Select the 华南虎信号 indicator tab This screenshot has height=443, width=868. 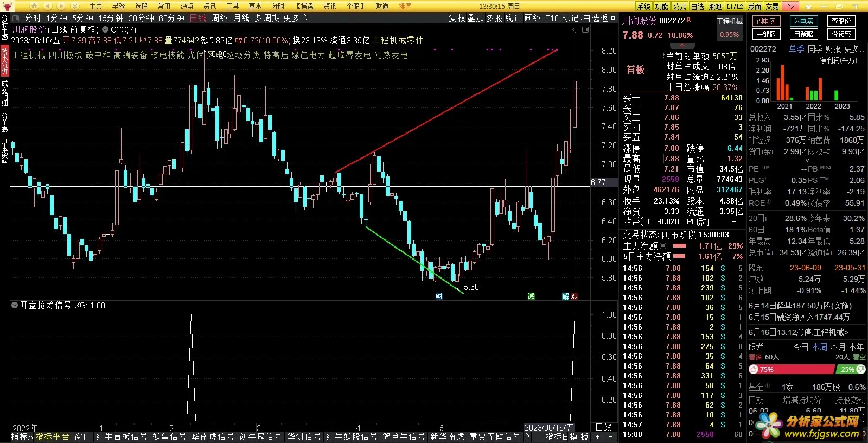(x=213, y=436)
